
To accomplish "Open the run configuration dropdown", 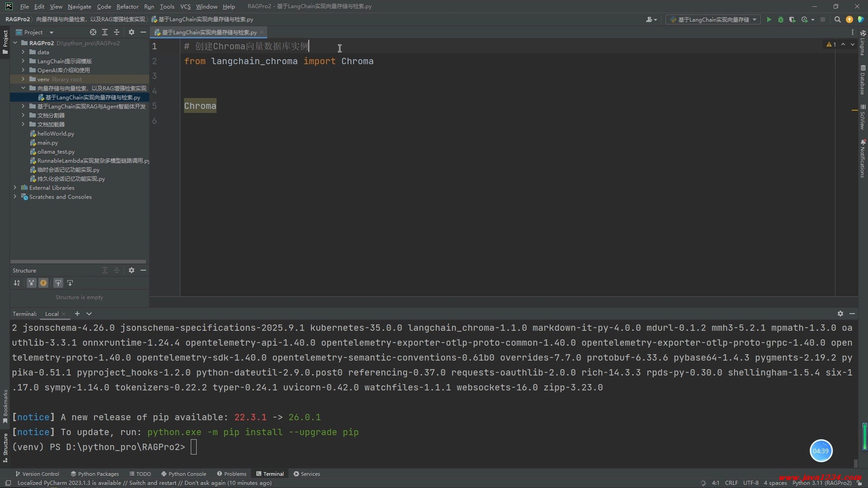I will point(713,19).
